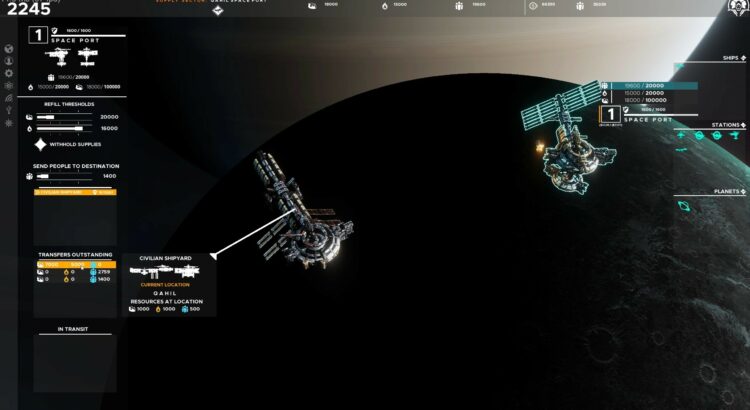Click the globe icon in left sidebar
The height and width of the screenshot is (410, 750).
coord(9,48)
